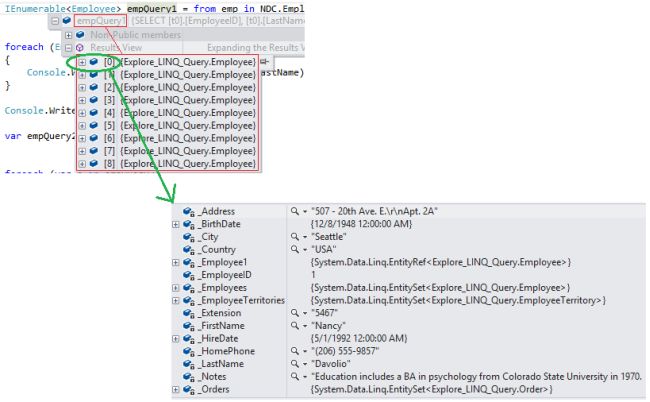This screenshot has width=650, height=402.
Task: Click the Results View icon
Action: [x=80, y=48]
